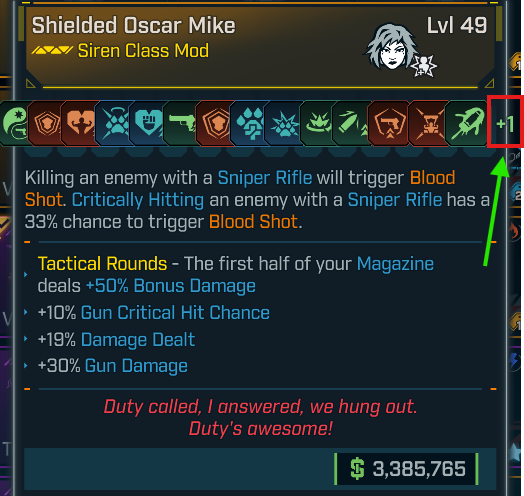Click the +1 extra skills indicator
The width and height of the screenshot is (524, 496).
505,124
